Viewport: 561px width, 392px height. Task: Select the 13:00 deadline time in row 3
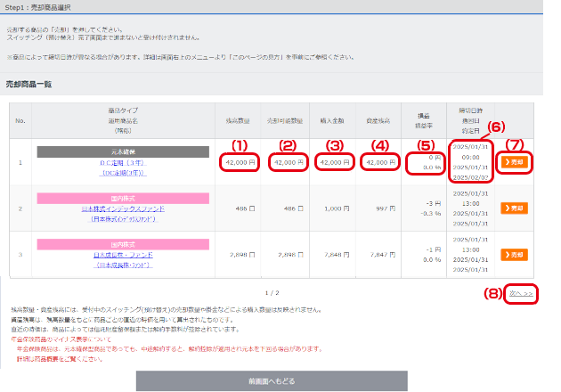(x=470, y=249)
